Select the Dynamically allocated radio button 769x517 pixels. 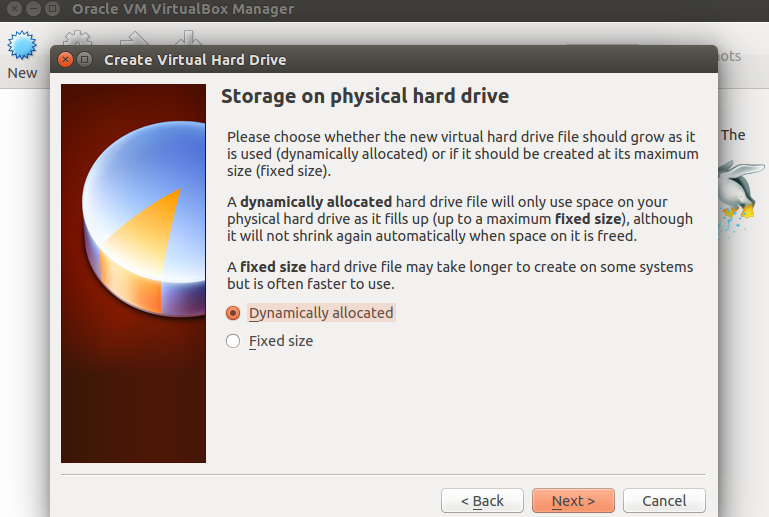(x=233, y=313)
